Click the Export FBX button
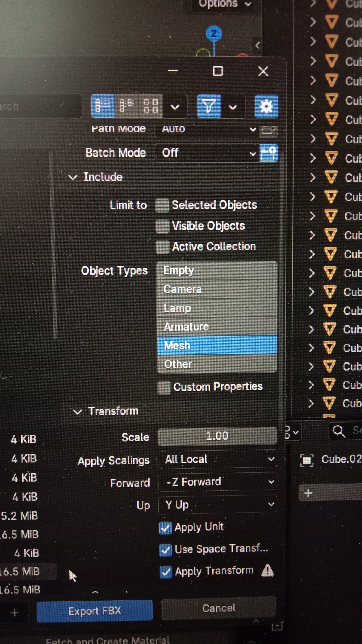 pos(95,611)
